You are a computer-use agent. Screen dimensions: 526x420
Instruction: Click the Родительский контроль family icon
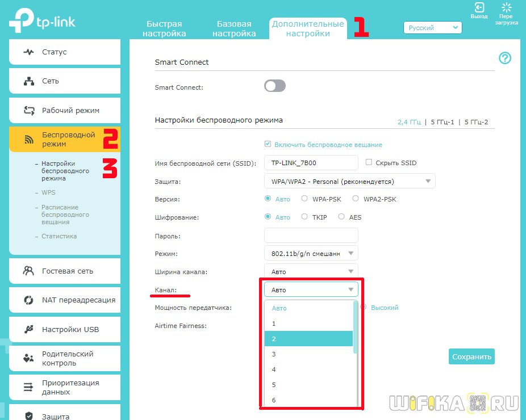tap(28, 358)
